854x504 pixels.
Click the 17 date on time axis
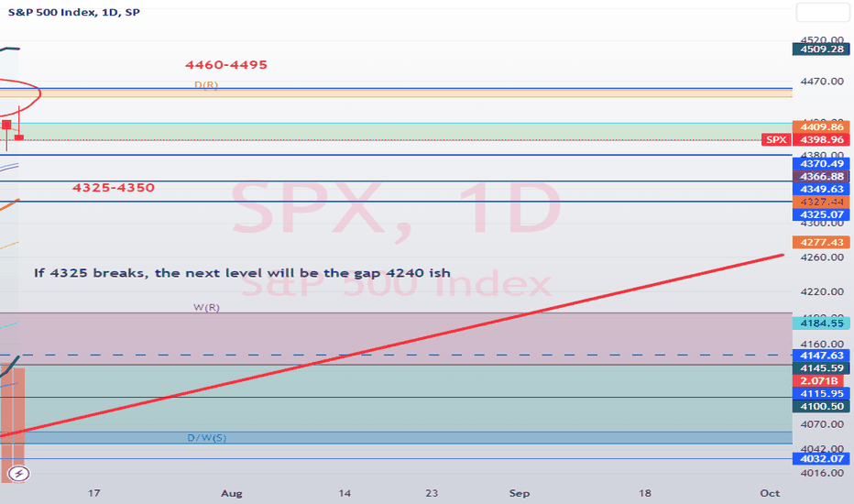click(94, 493)
